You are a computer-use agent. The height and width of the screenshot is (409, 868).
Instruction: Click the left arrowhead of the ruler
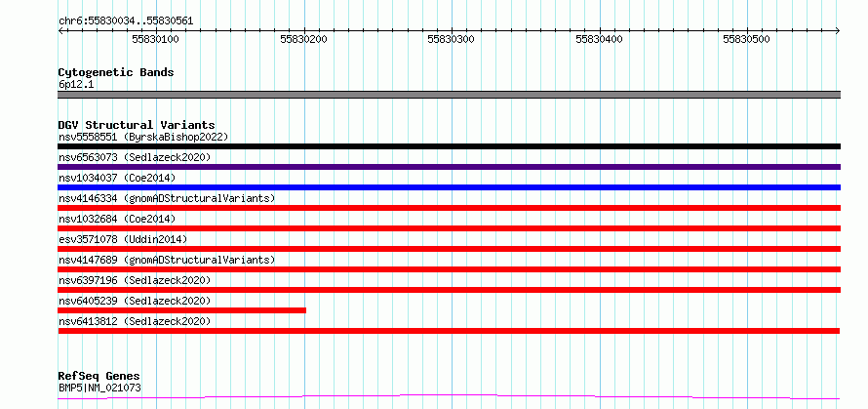(x=60, y=30)
